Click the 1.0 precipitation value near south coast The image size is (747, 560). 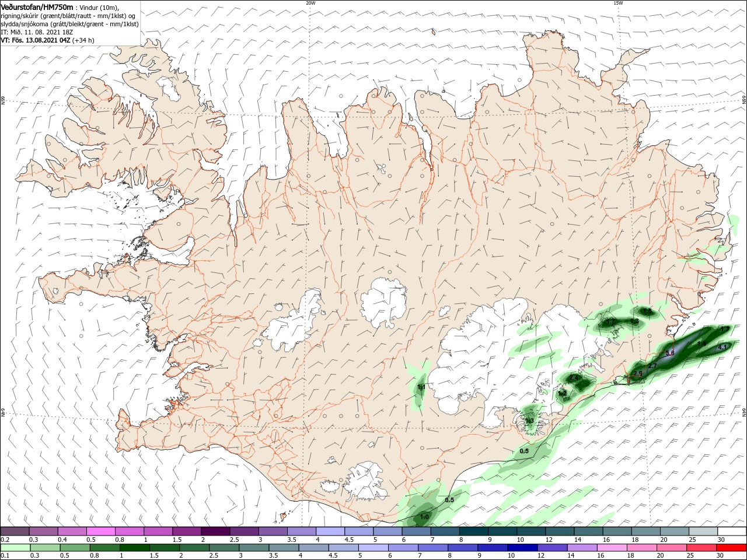click(x=425, y=517)
